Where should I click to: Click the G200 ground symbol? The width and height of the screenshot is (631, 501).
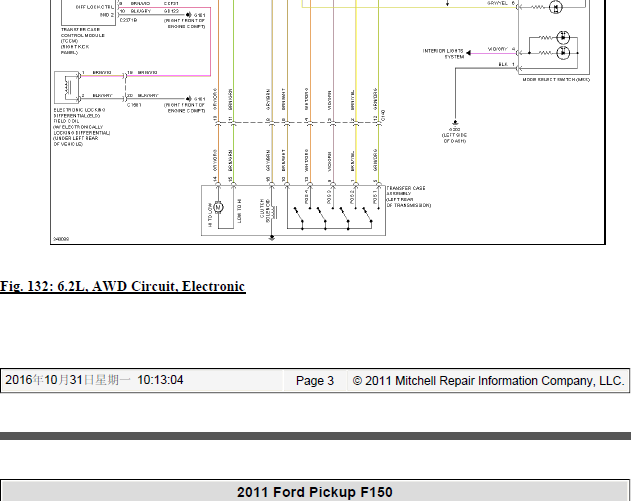click(455, 123)
